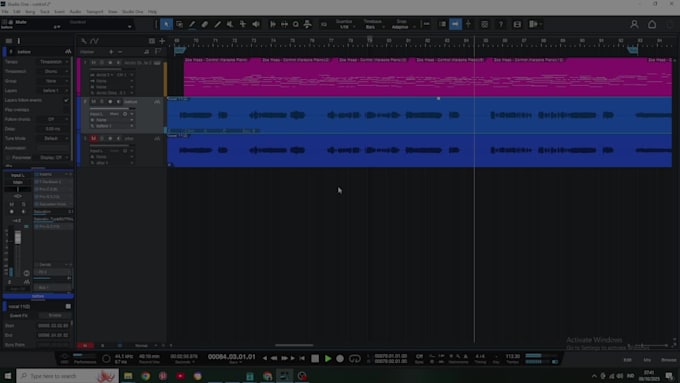Select the Paint pencil tool
The image size is (680, 383).
point(192,24)
